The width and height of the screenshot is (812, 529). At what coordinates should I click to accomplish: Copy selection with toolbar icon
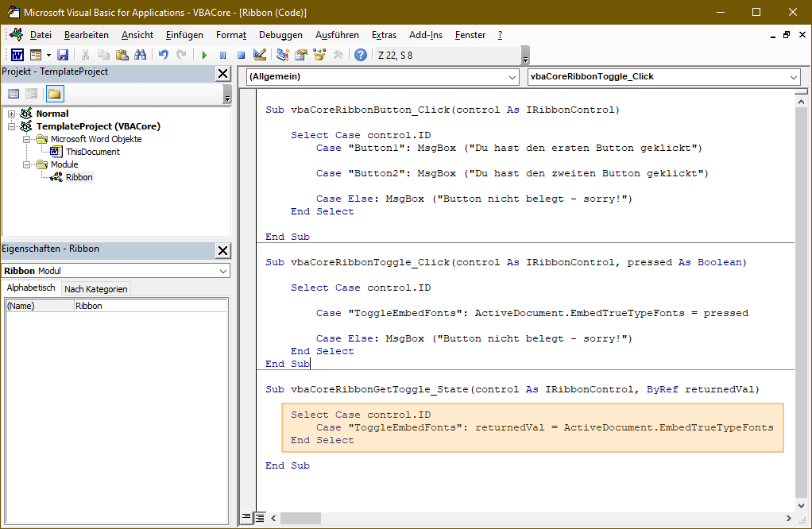coord(103,55)
